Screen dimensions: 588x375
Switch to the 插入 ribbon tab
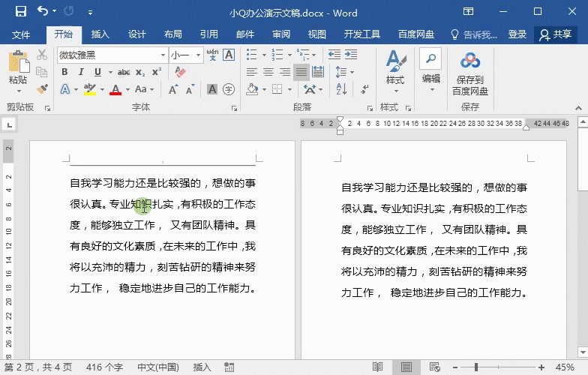(x=100, y=34)
